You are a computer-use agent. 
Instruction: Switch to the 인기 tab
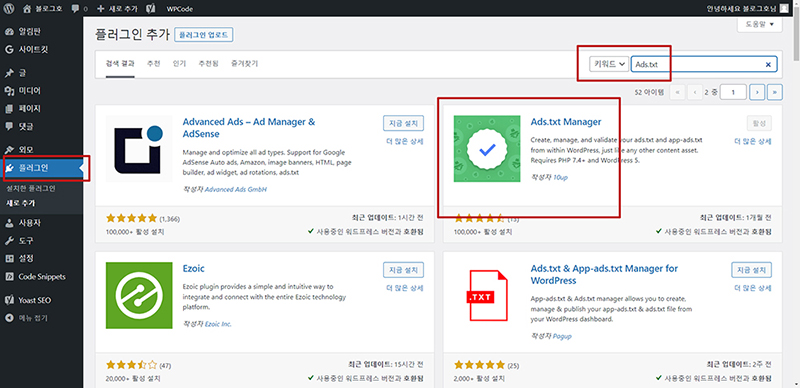(x=180, y=64)
